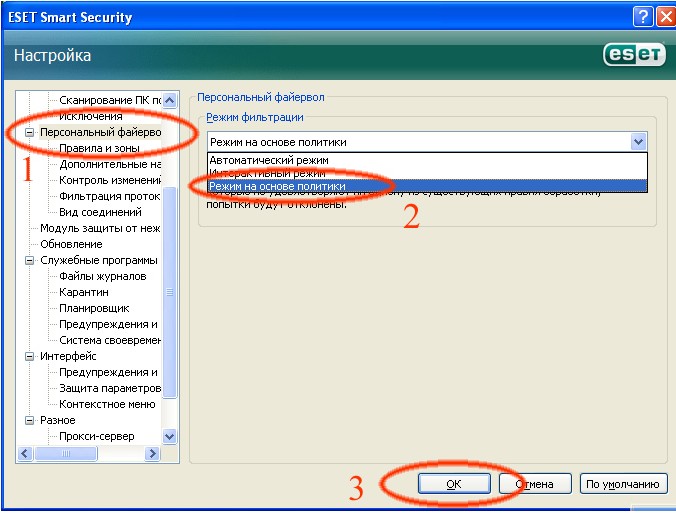The width and height of the screenshot is (676, 513).
Task: Select Фильтрация протоколов tree item
Action: click(x=110, y=196)
